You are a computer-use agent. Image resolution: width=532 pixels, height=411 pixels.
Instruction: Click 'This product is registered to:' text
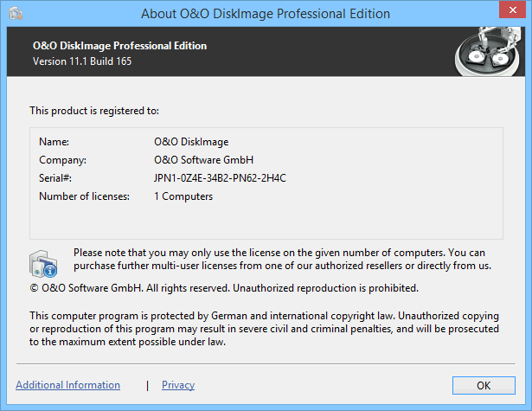pos(94,111)
